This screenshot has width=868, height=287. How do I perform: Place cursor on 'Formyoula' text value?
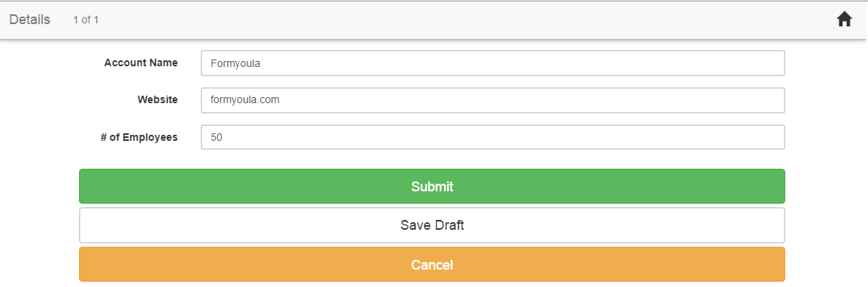coord(235,64)
